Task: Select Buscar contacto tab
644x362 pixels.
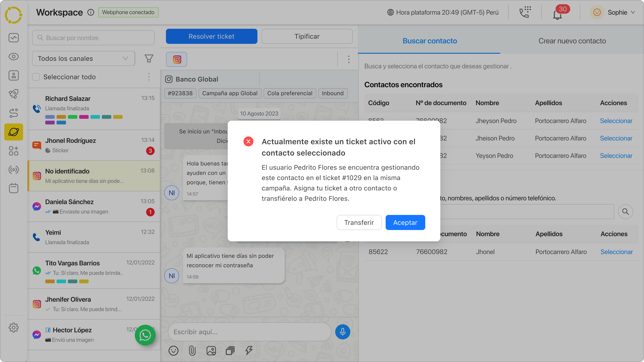Action: [429, 41]
